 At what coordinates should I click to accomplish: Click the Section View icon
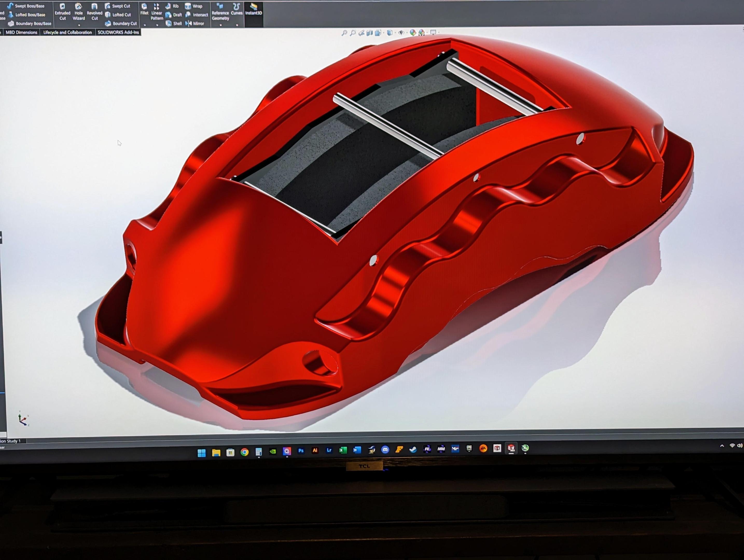(x=370, y=33)
